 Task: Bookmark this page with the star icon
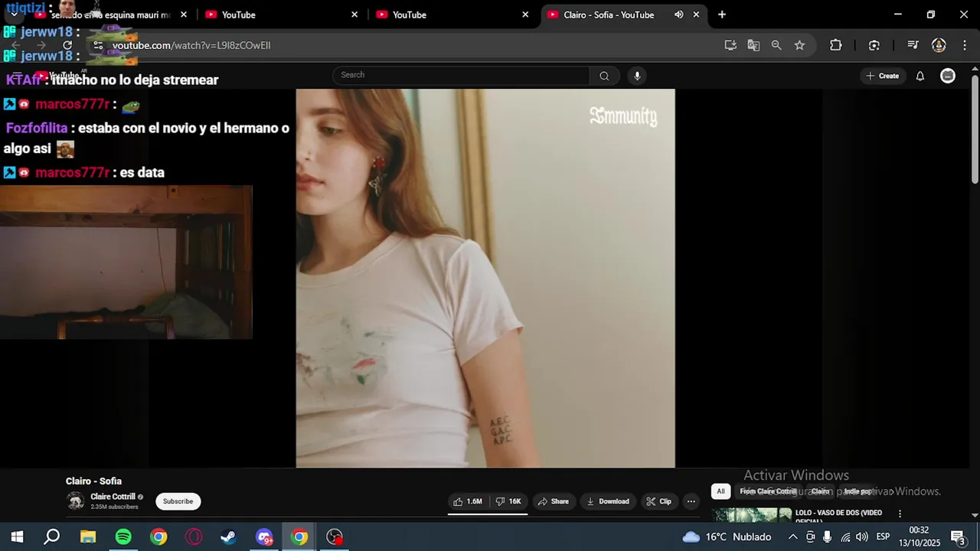pos(799,45)
